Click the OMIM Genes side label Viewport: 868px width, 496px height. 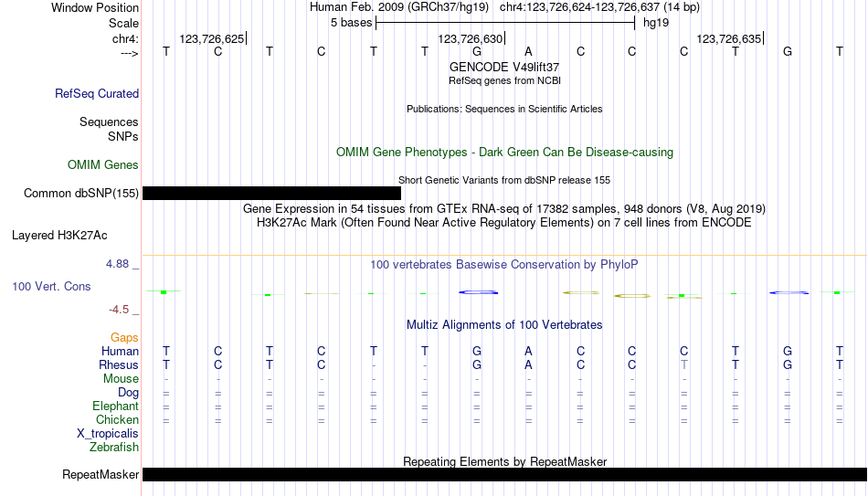coord(103,165)
